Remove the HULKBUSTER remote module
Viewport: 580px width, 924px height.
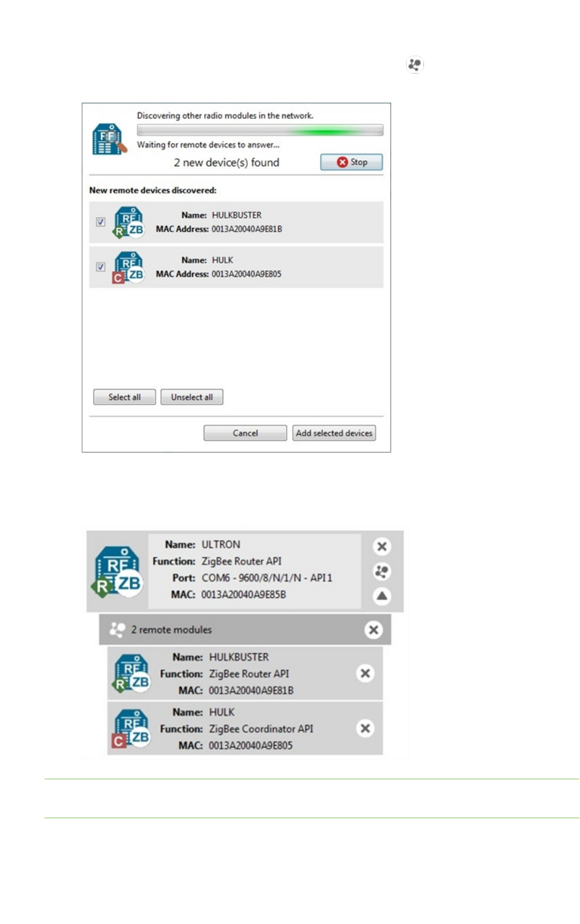[365, 674]
